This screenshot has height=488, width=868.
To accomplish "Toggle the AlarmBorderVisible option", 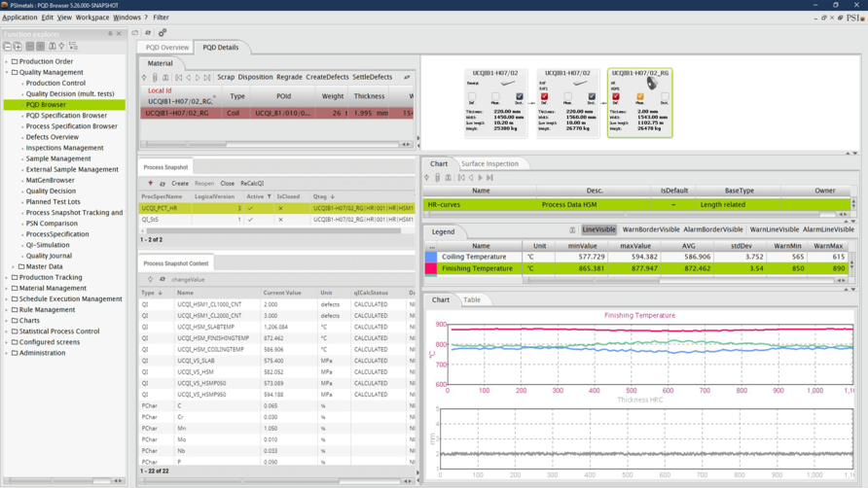I will coord(713,229).
